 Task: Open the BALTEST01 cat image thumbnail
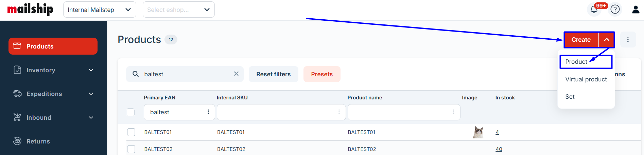[x=478, y=132]
